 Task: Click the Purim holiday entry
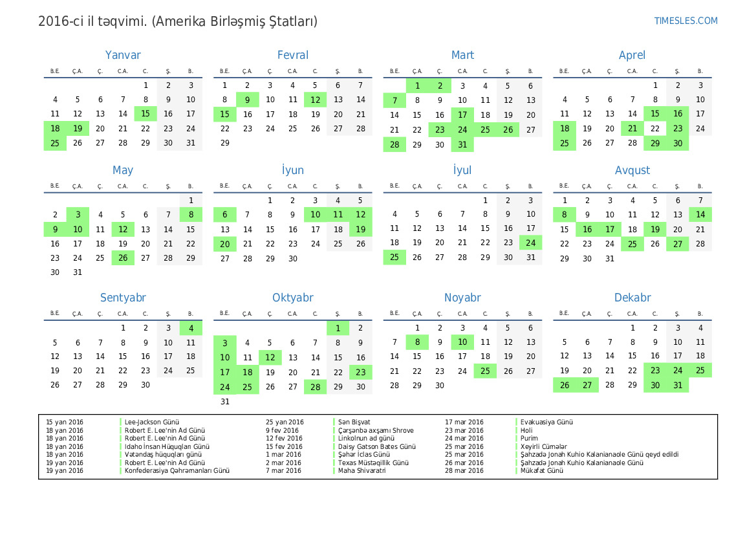[x=529, y=439]
